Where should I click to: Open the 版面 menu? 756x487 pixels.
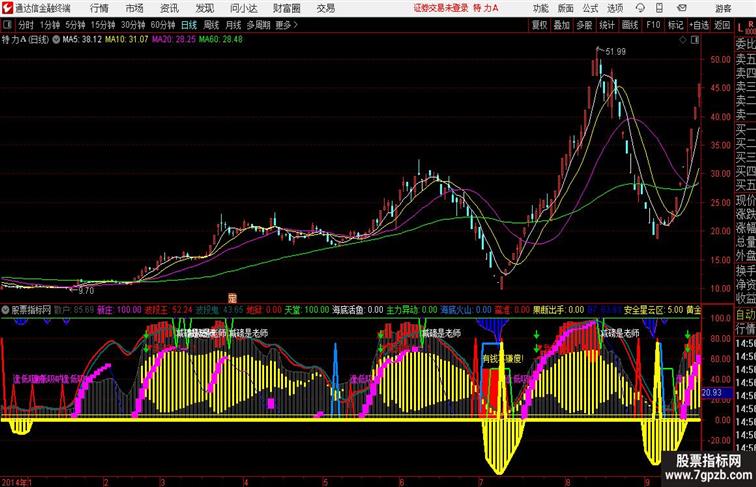pos(565,8)
